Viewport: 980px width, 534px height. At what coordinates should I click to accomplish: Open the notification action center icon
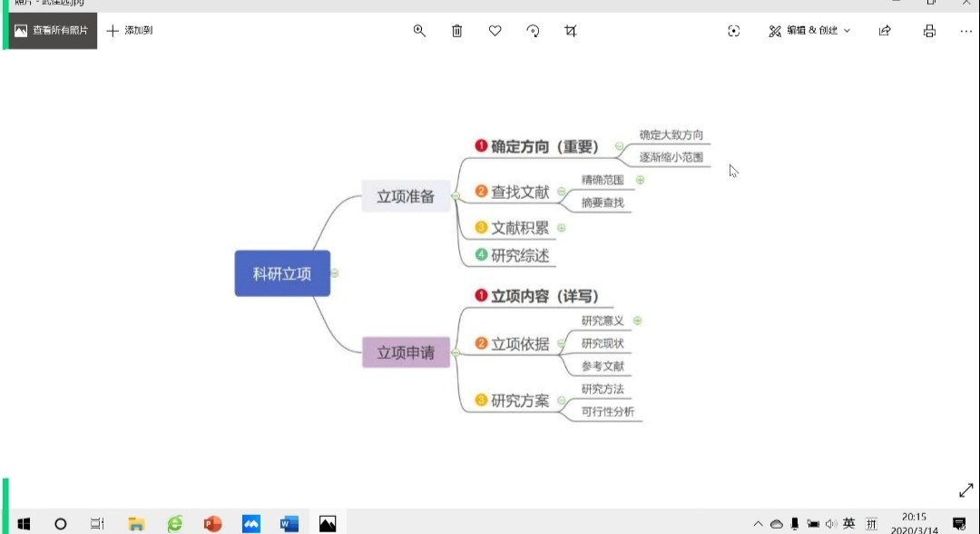(x=959, y=524)
